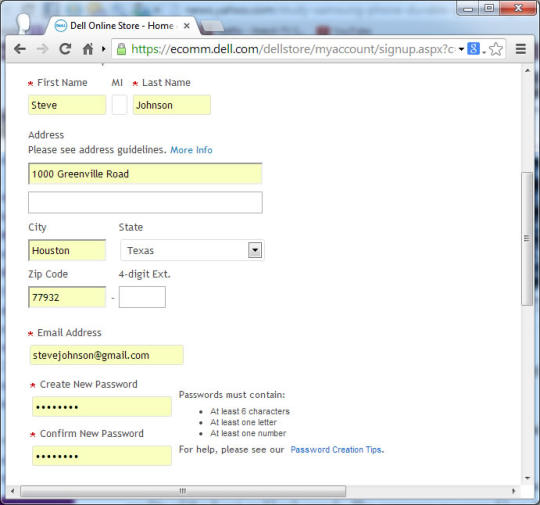Click the 'At least 6 characters' text

coord(250,411)
